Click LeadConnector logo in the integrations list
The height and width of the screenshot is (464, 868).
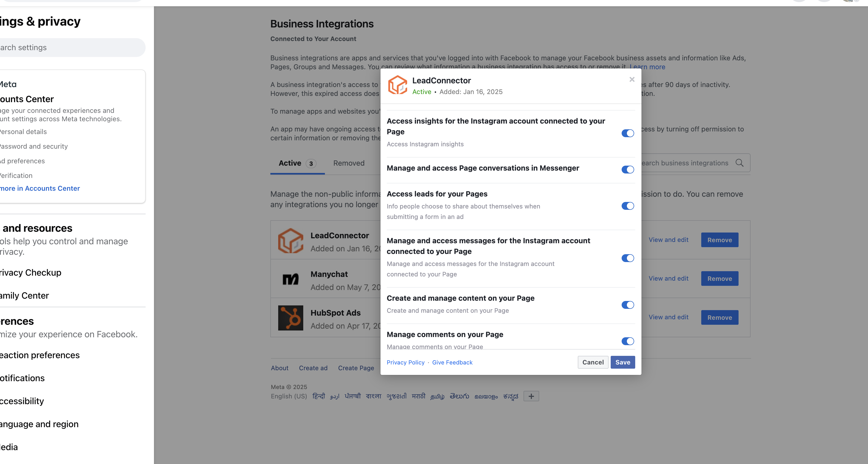point(290,240)
